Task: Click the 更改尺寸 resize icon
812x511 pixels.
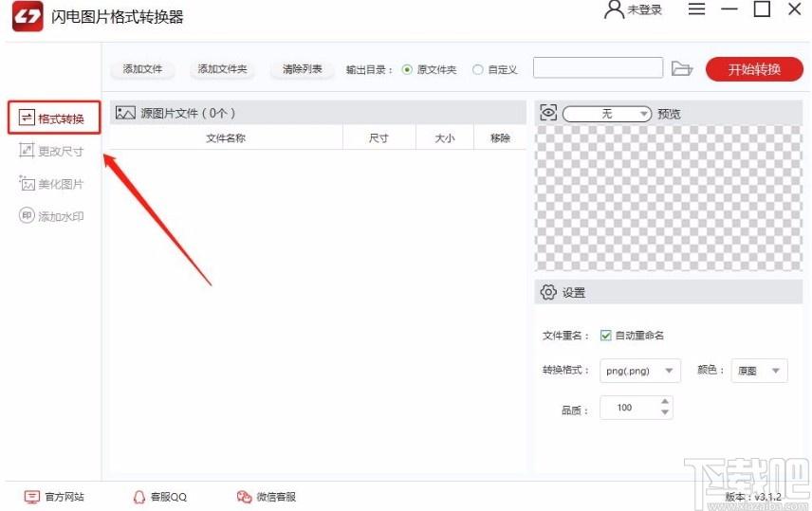Action: (x=27, y=150)
